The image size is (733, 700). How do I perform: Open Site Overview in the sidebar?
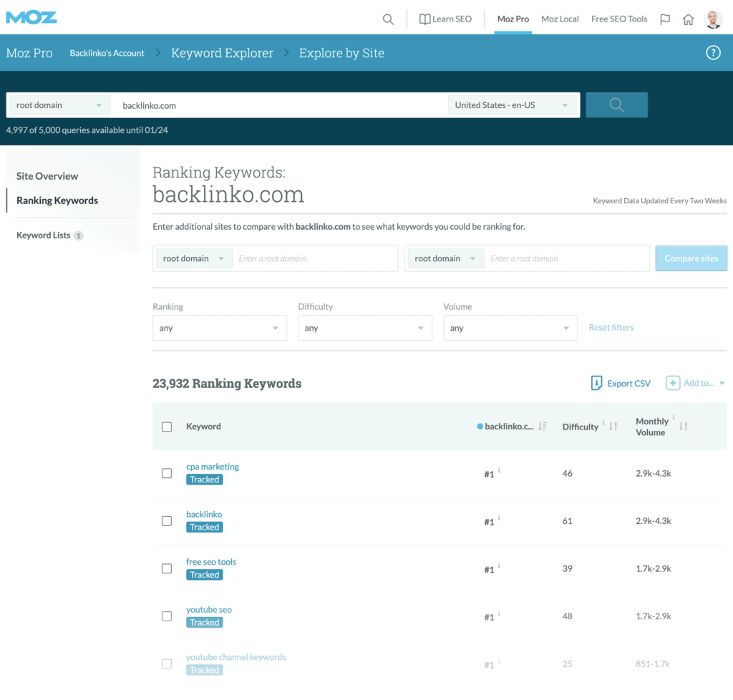click(47, 176)
